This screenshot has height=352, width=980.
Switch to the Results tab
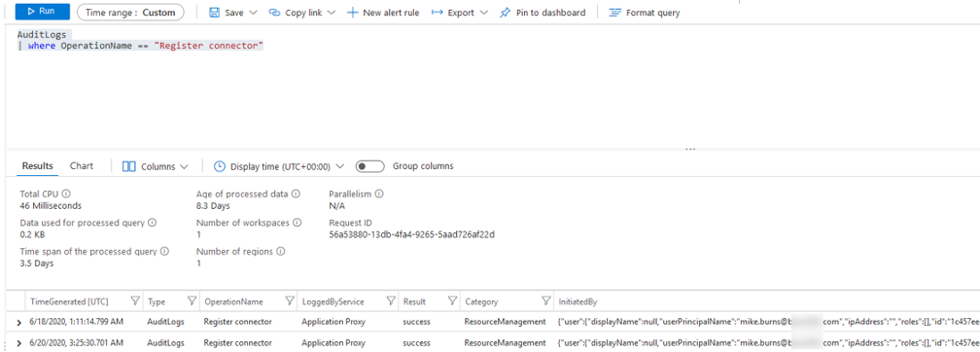tap(38, 166)
